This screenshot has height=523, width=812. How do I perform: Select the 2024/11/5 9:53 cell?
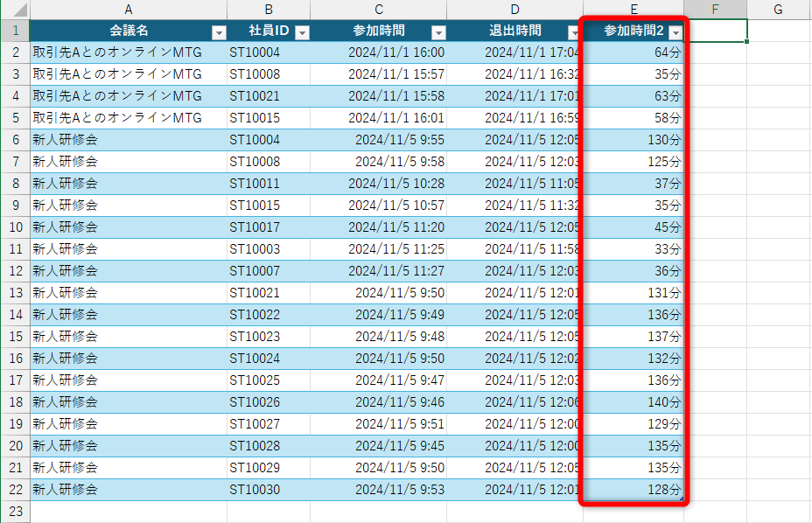(379, 490)
